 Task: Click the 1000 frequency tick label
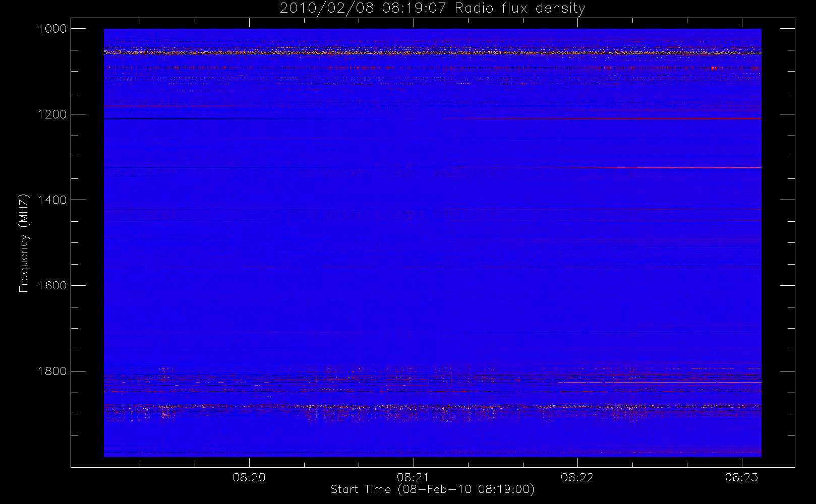pos(52,29)
